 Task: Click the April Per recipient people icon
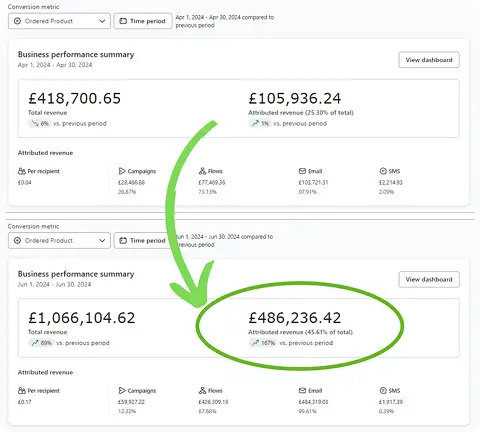point(22,171)
